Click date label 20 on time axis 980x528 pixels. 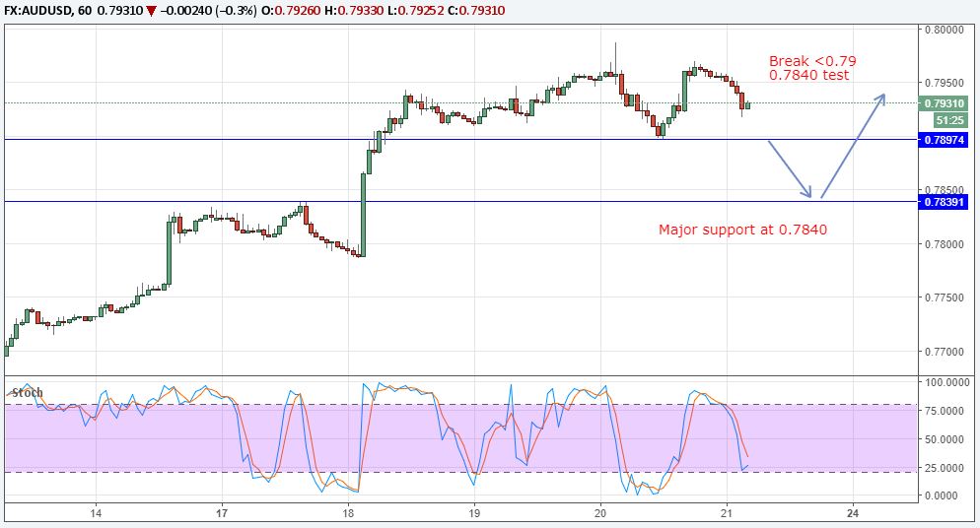tap(600, 513)
